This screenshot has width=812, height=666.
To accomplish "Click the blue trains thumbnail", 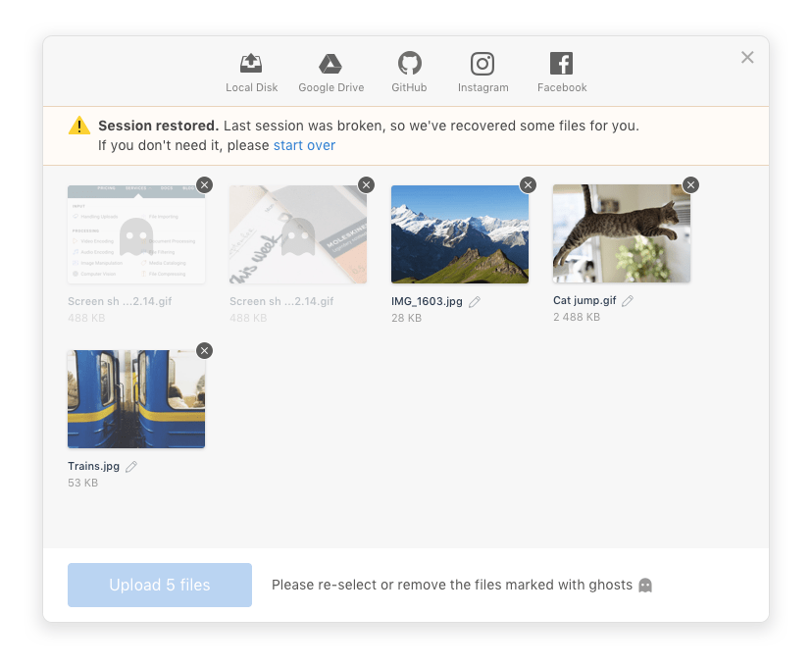I will pos(136,400).
